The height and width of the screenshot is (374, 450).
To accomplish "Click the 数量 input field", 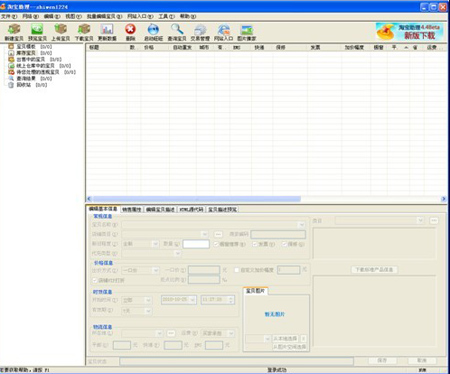I will 196,244.
